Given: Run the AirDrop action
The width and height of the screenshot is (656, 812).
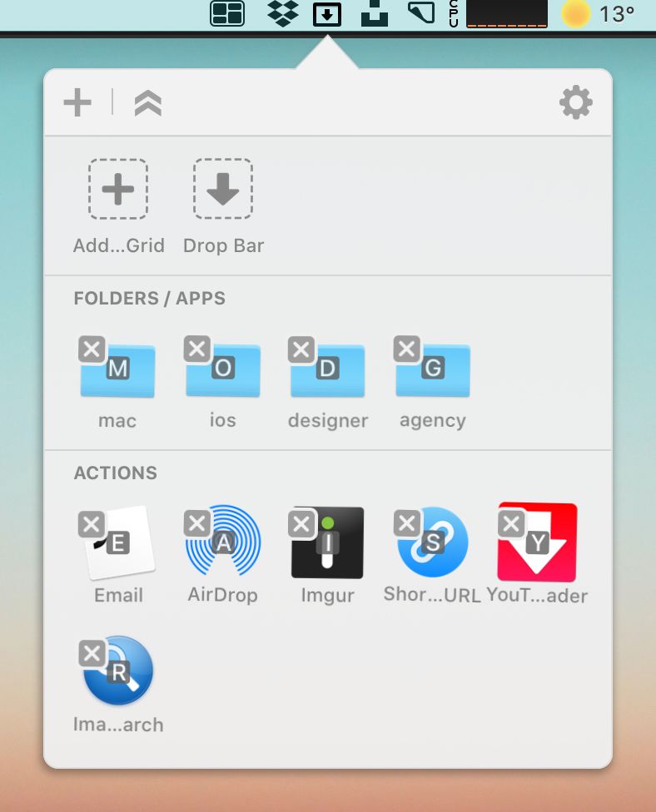Looking at the screenshot, I should (x=223, y=541).
